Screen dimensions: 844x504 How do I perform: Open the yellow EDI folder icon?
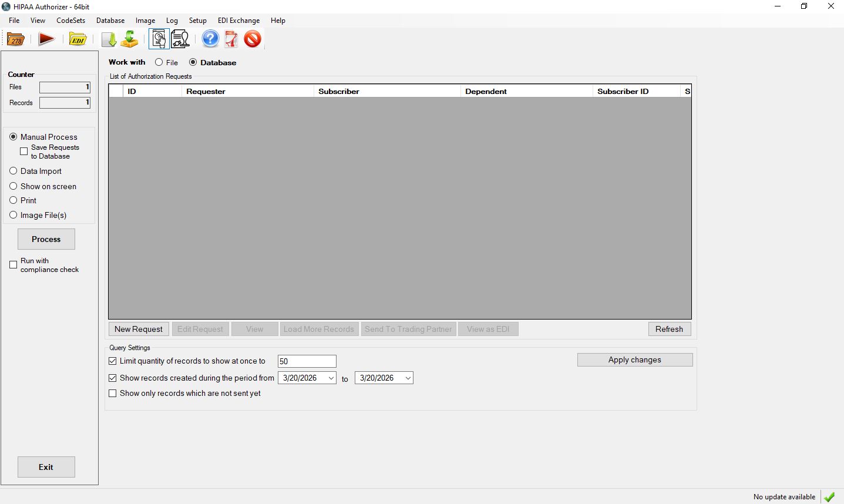click(x=78, y=39)
